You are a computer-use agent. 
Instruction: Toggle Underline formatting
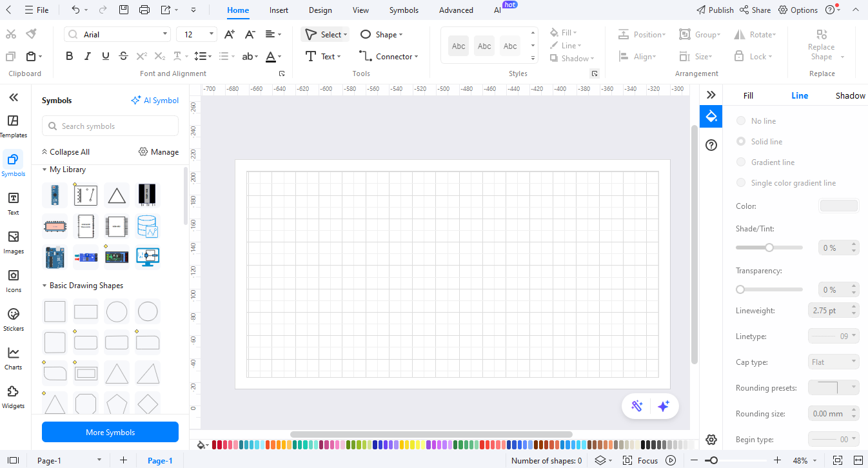pos(106,56)
